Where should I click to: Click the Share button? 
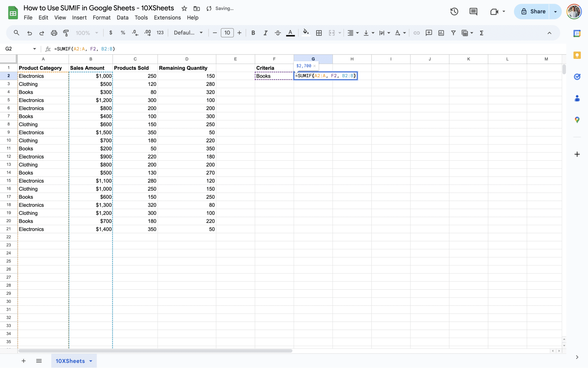[x=533, y=11]
